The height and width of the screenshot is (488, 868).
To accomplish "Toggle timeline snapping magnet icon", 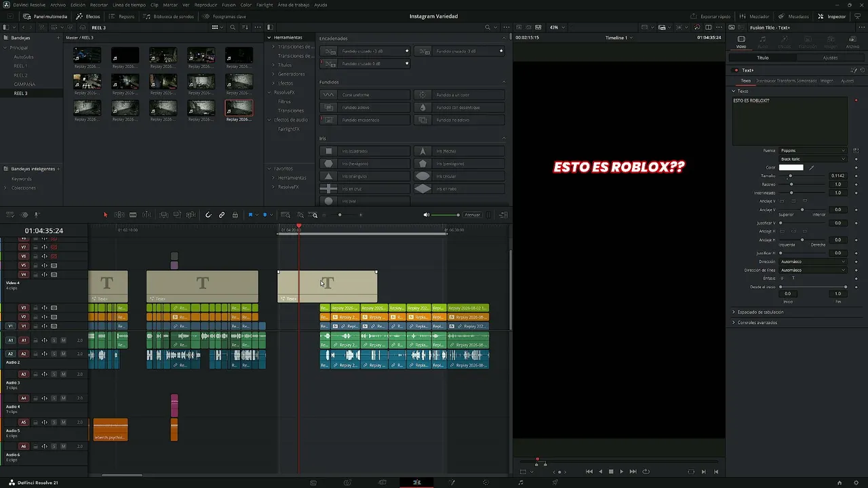I will tap(208, 215).
